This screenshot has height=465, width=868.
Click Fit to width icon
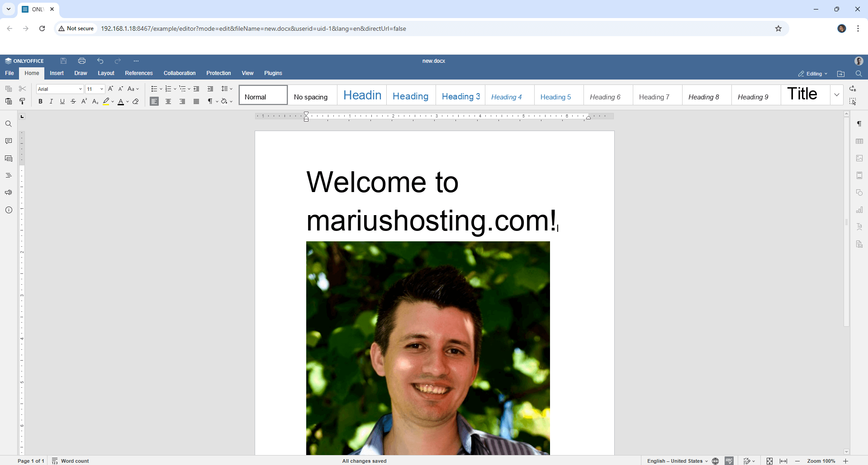click(x=783, y=461)
